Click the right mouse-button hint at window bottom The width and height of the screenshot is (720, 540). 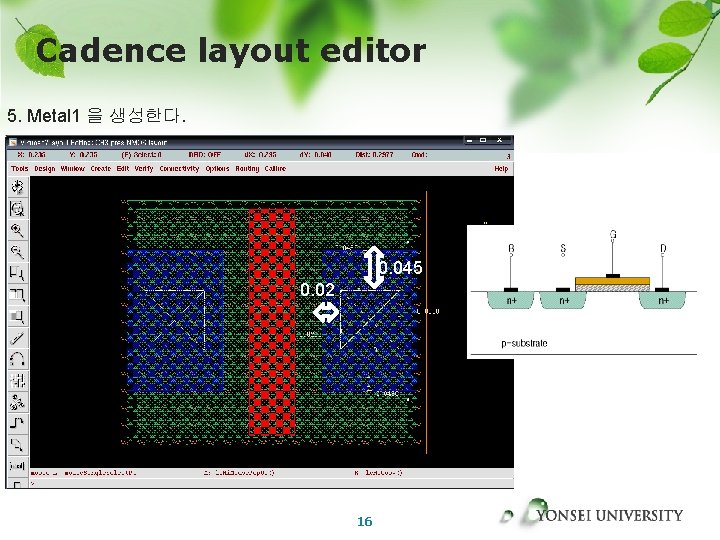click(x=378, y=472)
